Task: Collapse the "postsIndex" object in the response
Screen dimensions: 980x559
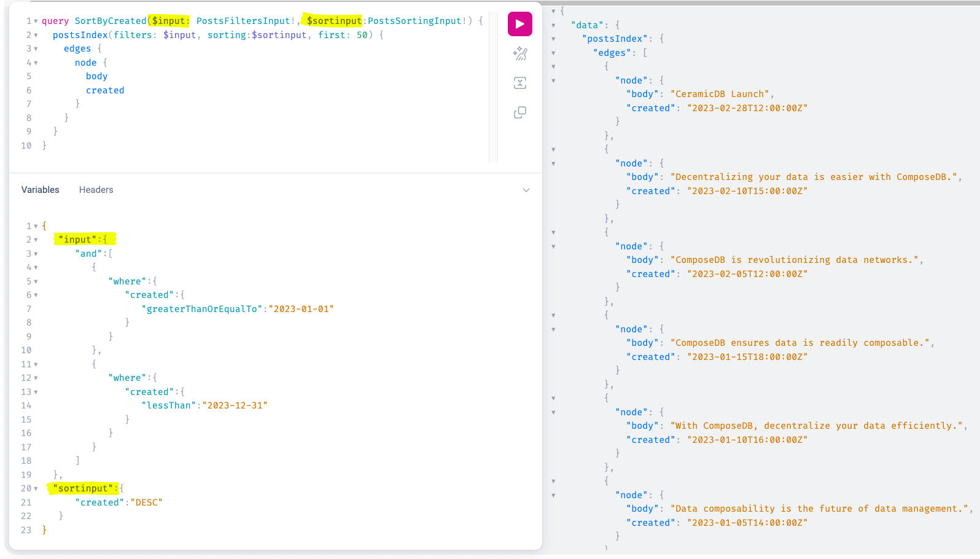Action: (x=553, y=39)
